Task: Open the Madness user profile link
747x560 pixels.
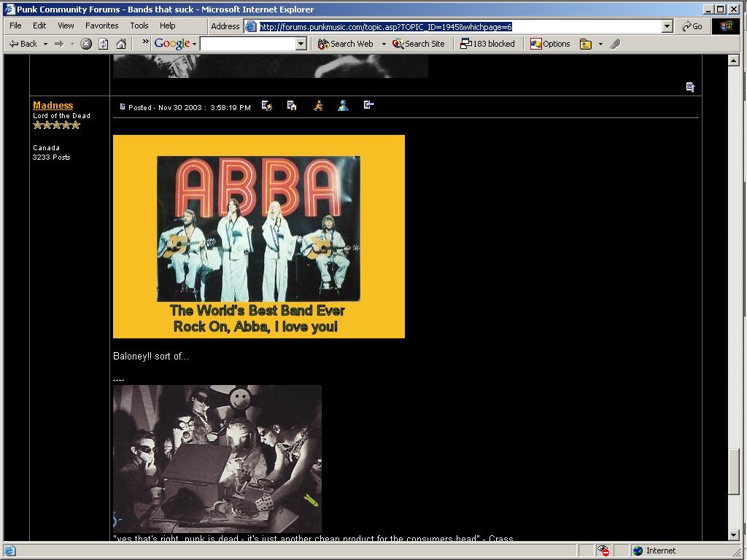Action: (53, 105)
